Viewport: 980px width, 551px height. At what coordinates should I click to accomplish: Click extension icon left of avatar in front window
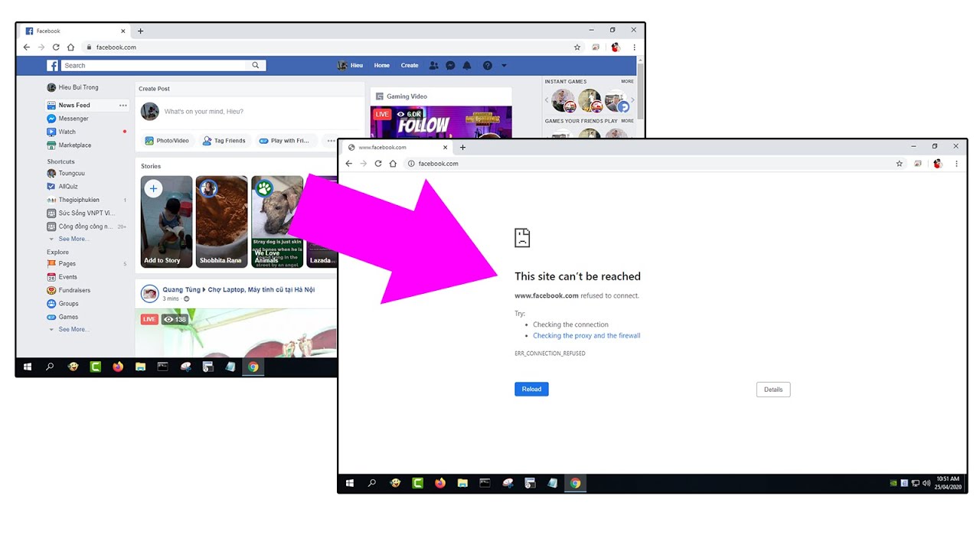[918, 164]
